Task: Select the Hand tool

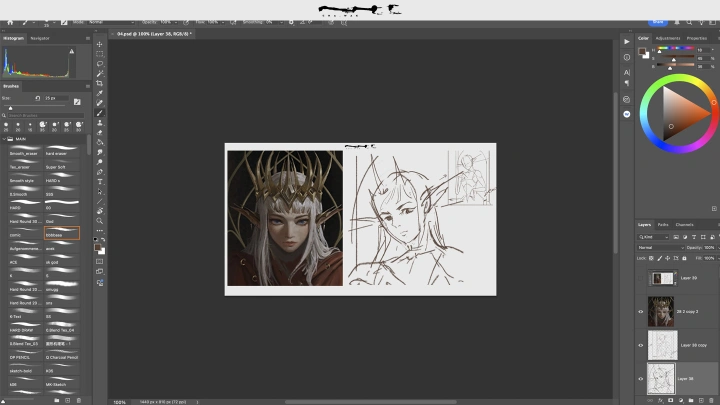Action: tap(100, 211)
